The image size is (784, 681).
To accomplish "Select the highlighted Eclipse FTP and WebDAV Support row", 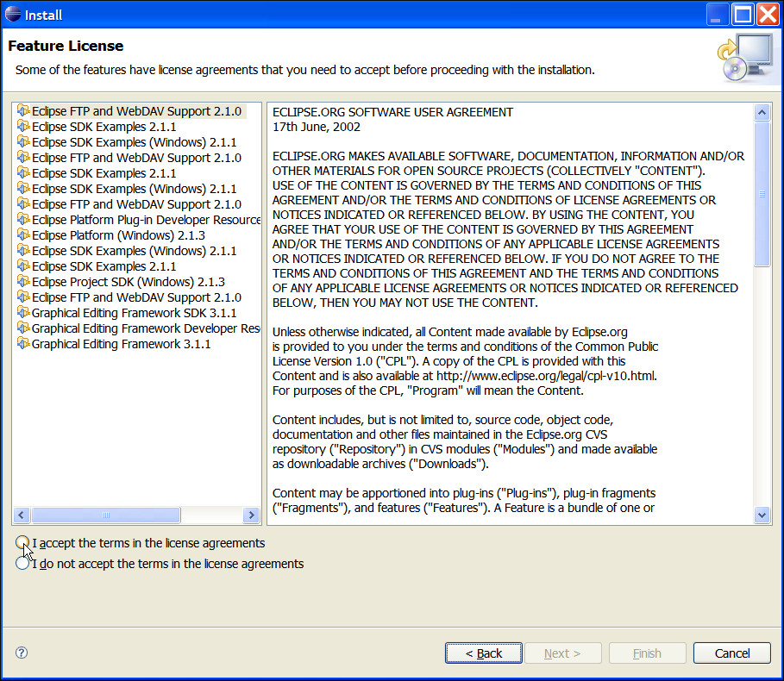I will [131, 111].
